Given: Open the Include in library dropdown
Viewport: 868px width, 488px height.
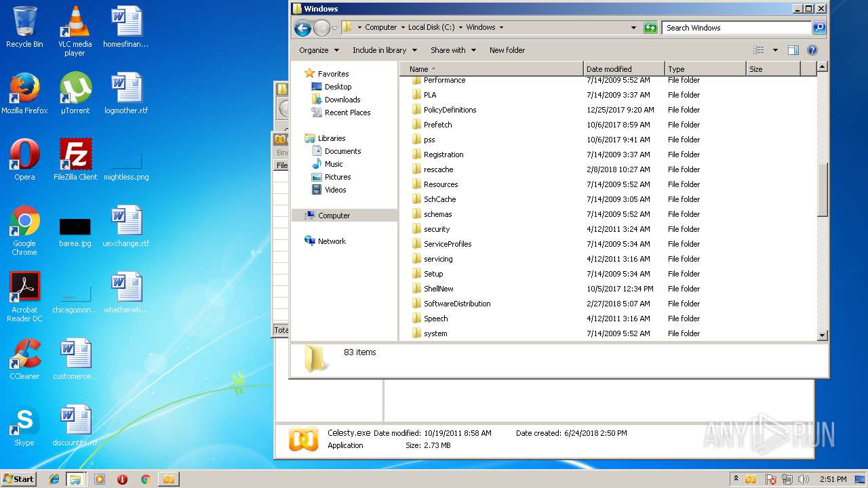Looking at the screenshot, I should (x=384, y=50).
